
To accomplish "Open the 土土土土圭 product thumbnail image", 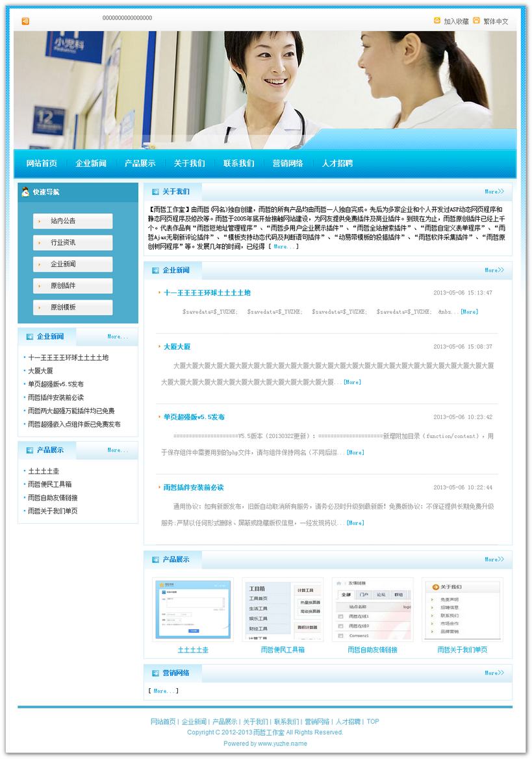I will point(193,610).
